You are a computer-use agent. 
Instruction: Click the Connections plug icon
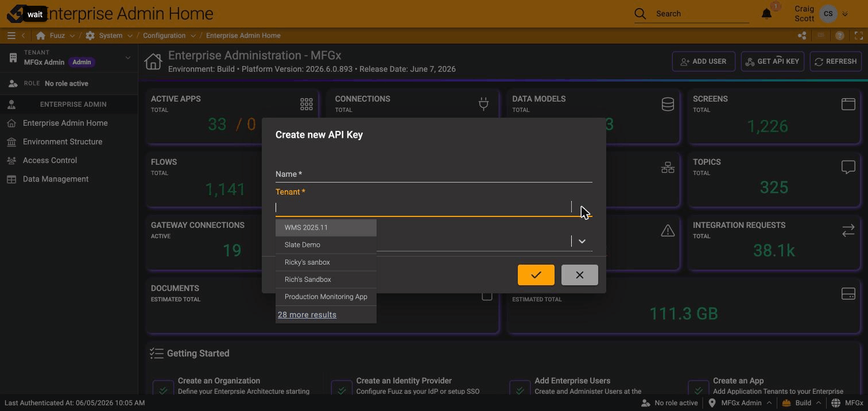[x=483, y=104]
